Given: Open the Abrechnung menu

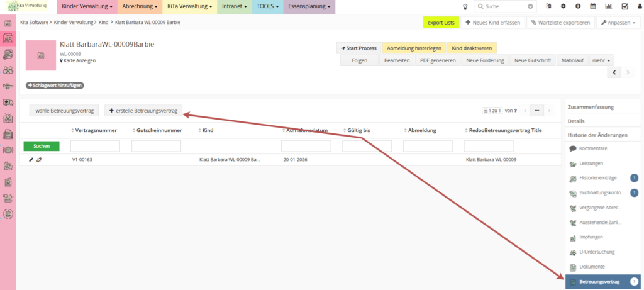Looking at the screenshot, I should (139, 7).
